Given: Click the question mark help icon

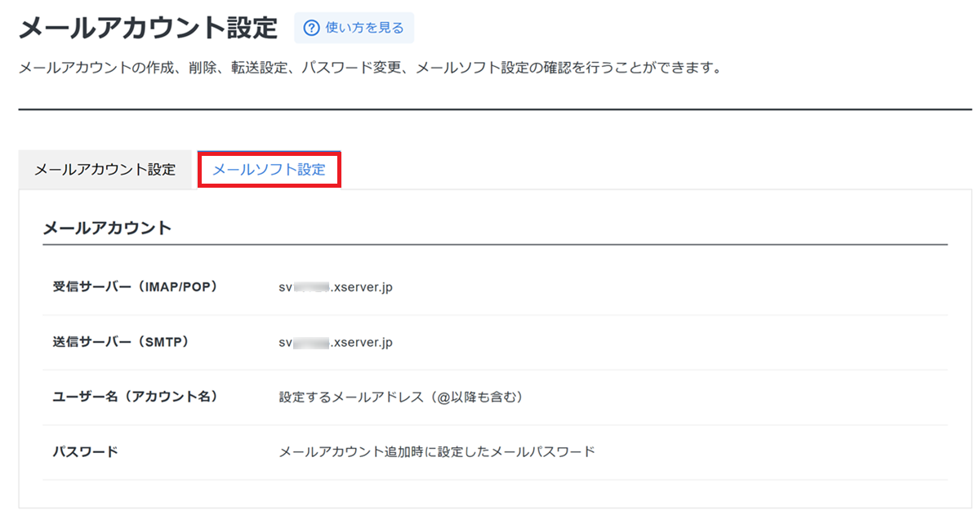Looking at the screenshot, I should 311,29.
